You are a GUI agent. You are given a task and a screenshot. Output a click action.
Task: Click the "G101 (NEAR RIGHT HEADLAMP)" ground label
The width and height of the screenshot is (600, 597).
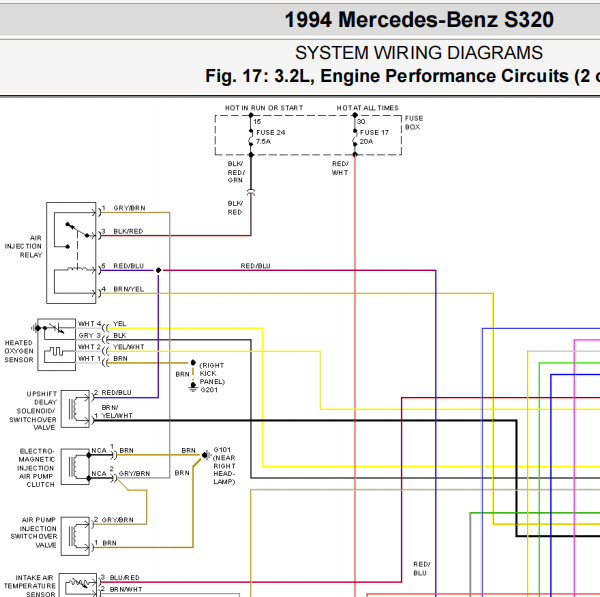[x=224, y=466]
